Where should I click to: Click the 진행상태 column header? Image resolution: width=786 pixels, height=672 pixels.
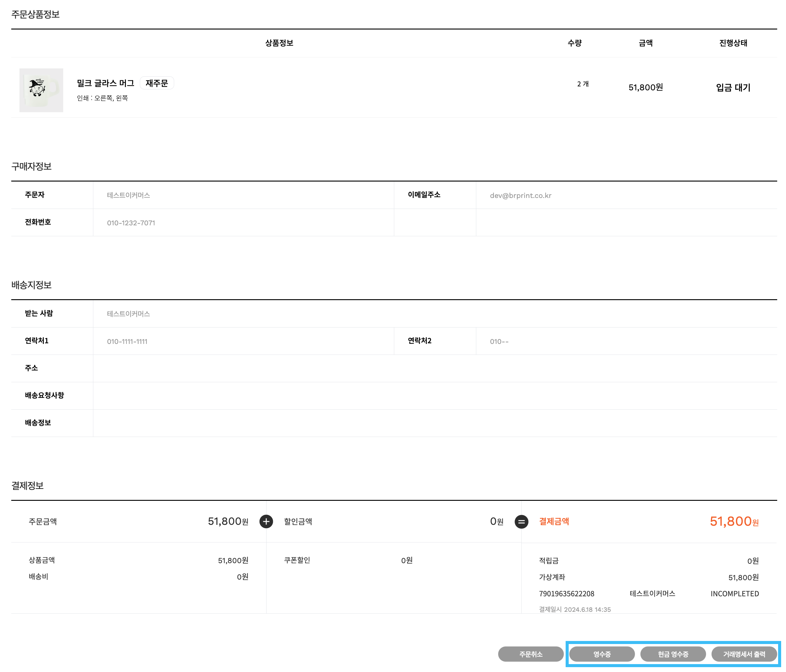733,43
